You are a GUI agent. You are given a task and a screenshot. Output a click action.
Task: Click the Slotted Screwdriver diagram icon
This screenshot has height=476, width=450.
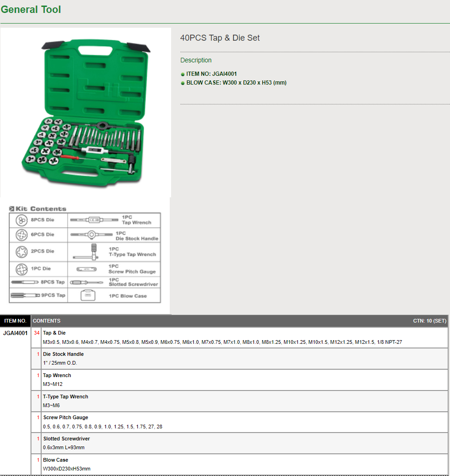coord(86,282)
